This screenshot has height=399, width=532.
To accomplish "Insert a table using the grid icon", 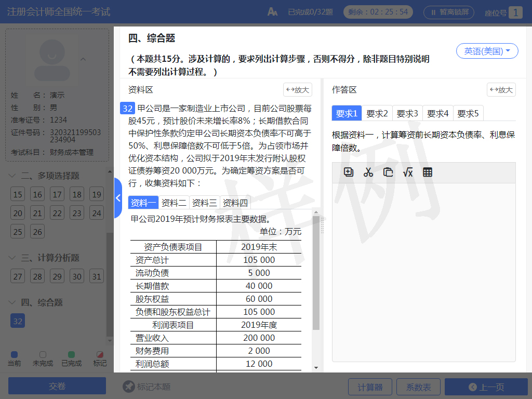I will click(428, 172).
